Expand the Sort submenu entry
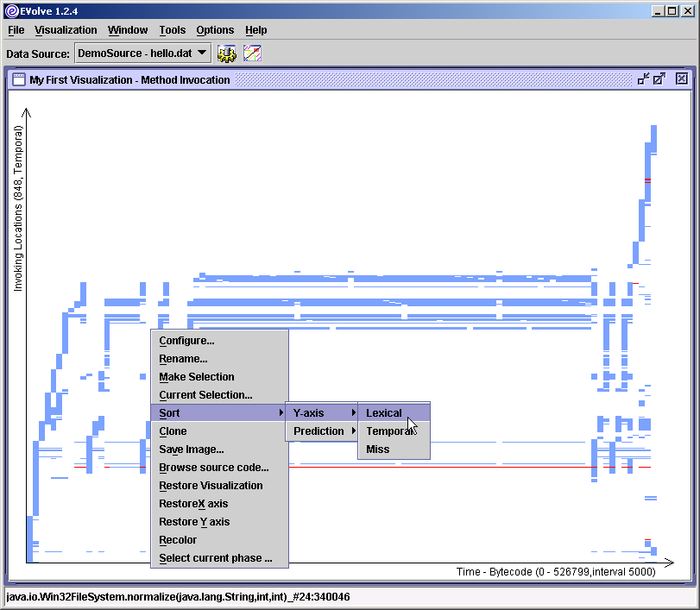 click(219, 412)
